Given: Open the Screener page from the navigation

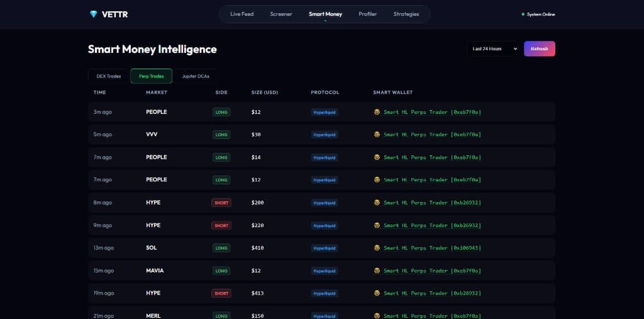Looking at the screenshot, I should click(281, 14).
